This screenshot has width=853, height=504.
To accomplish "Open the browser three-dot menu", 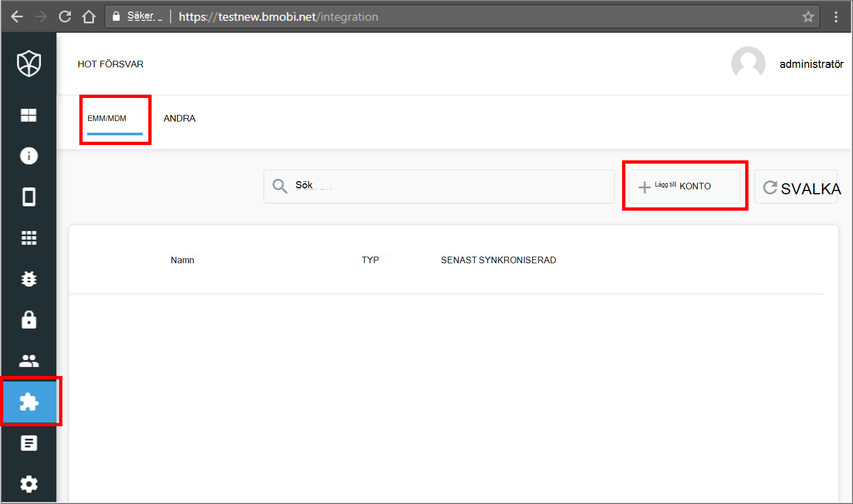I will pyautogui.click(x=836, y=17).
